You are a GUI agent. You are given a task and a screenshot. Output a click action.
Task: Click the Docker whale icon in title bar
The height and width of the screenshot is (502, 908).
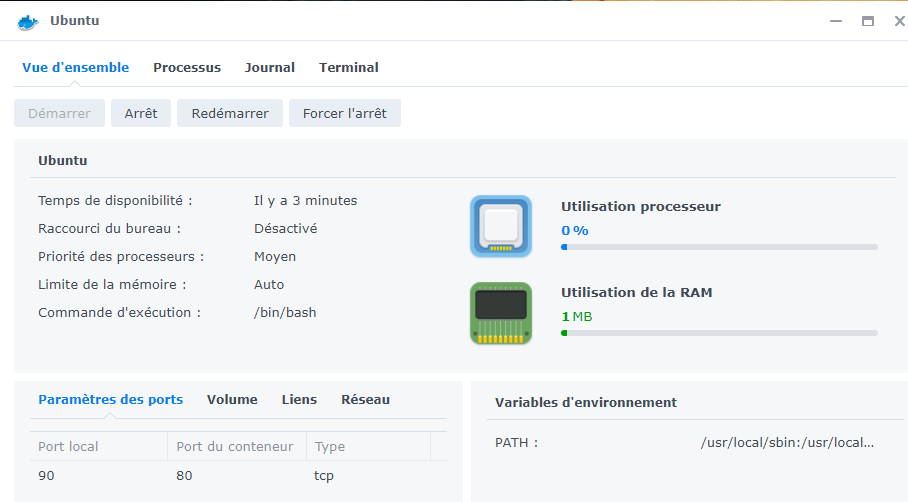pyautogui.click(x=27, y=21)
